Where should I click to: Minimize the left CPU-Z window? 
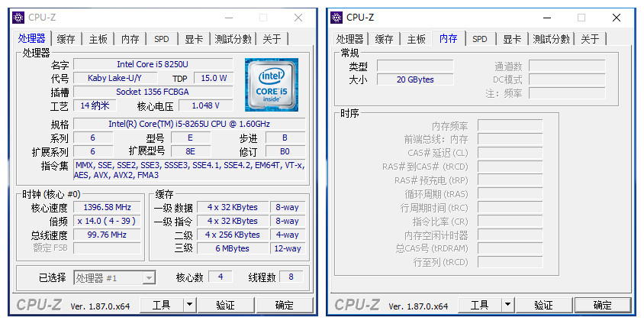(229, 18)
